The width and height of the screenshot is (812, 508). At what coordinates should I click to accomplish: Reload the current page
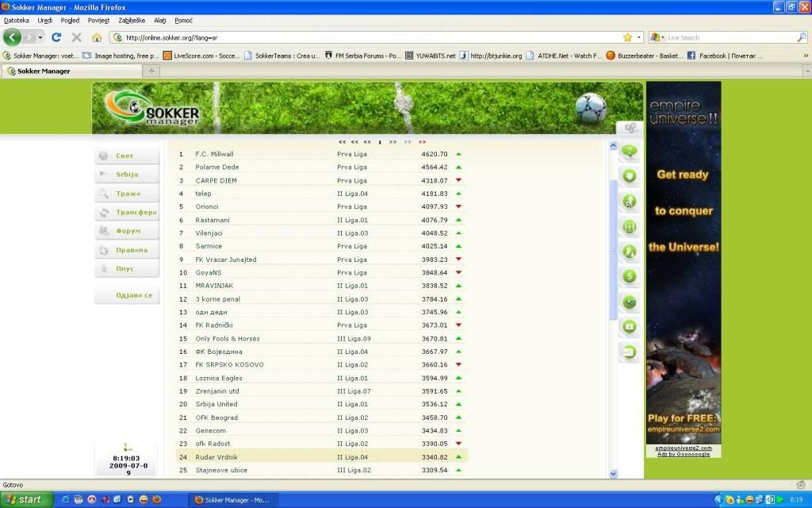coord(56,37)
